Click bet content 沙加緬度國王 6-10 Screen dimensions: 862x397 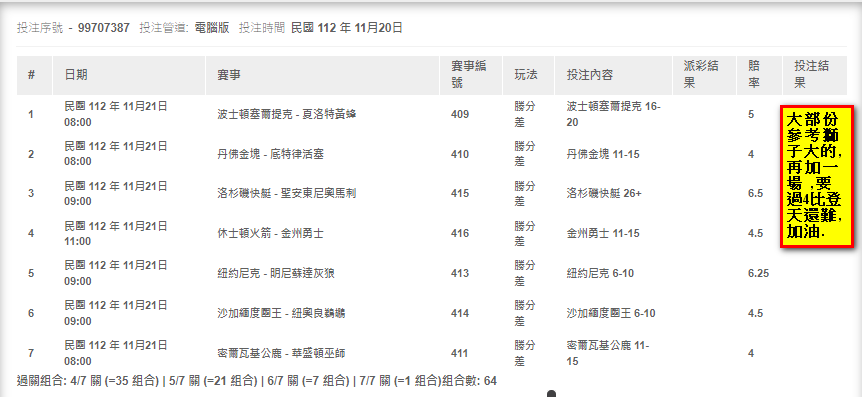tap(611, 313)
